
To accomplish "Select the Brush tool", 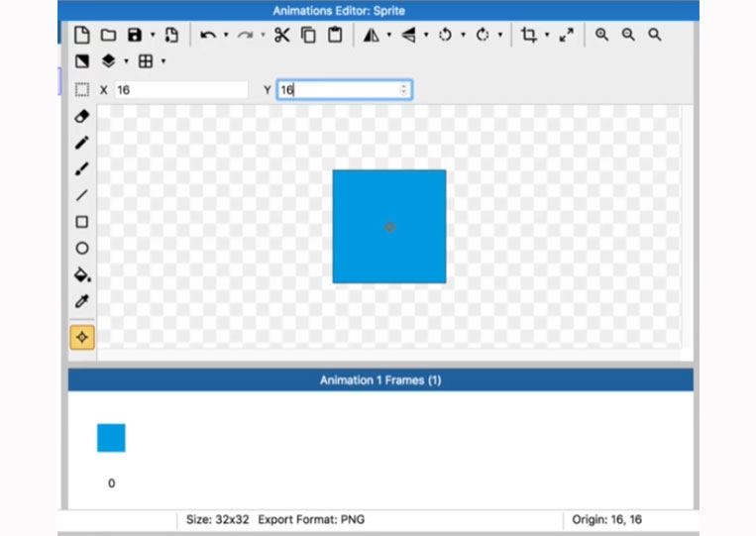I will 82,169.
